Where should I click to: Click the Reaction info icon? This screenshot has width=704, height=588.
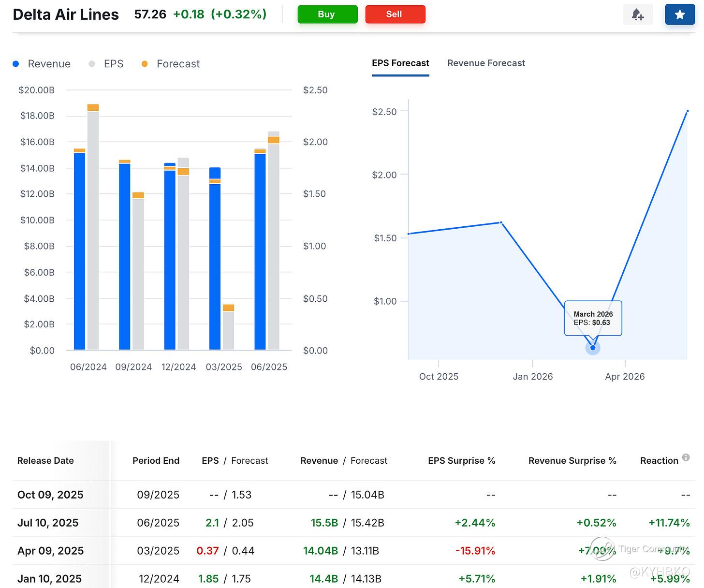[x=686, y=457]
